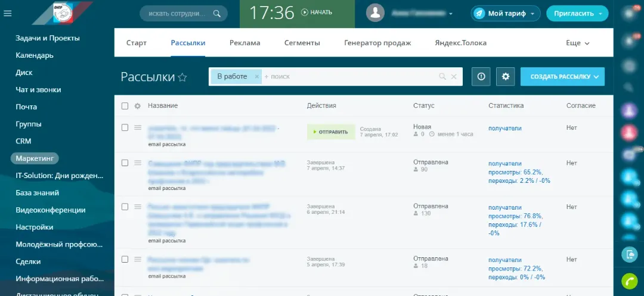
Task: Sort by the Название column header
Action: [163, 106]
